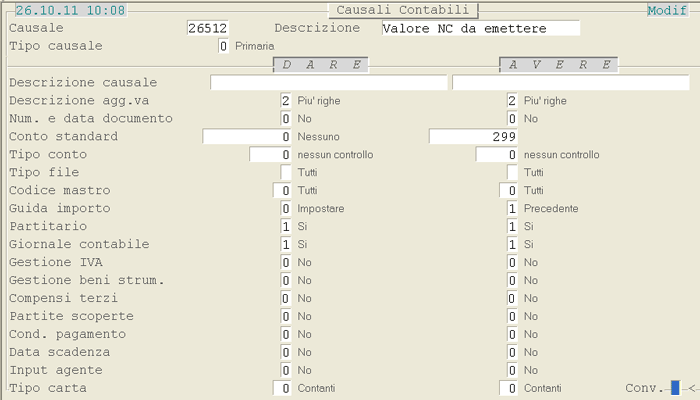Click the Conto standard Dare field
700x400 pixels.
pyautogui.click(x=247, y=137)
